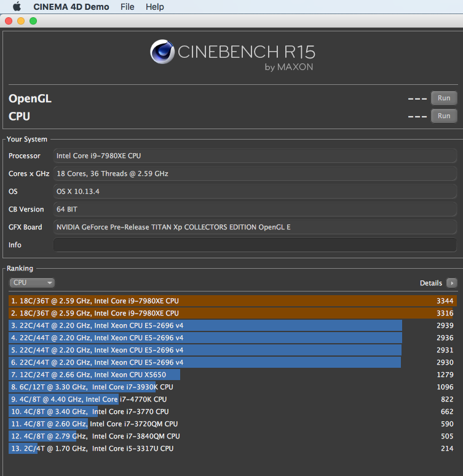The image size is (463, 476).
Task: Click the Processor field showing i9-7980XE
Action: coord(255,156)
